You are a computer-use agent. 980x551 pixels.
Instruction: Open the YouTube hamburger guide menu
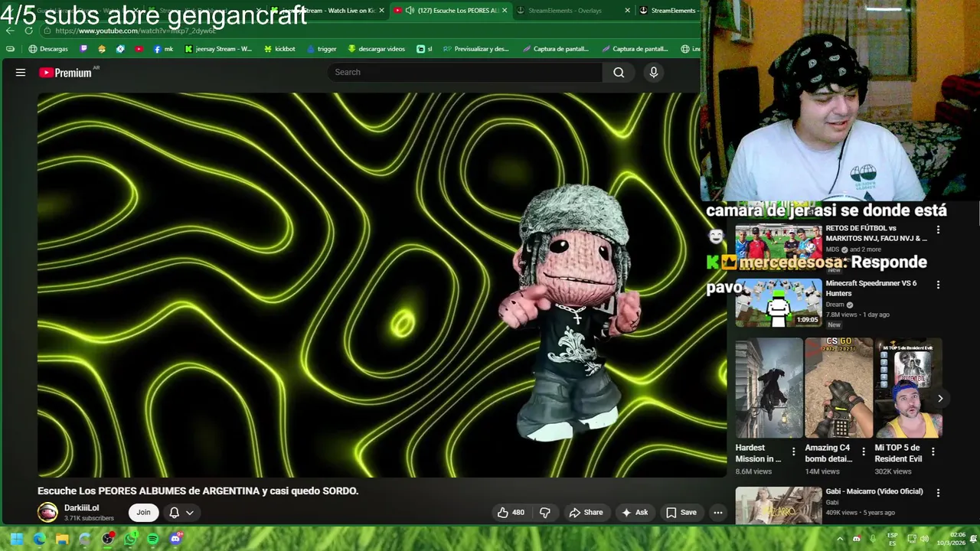(x=21, y=73)
